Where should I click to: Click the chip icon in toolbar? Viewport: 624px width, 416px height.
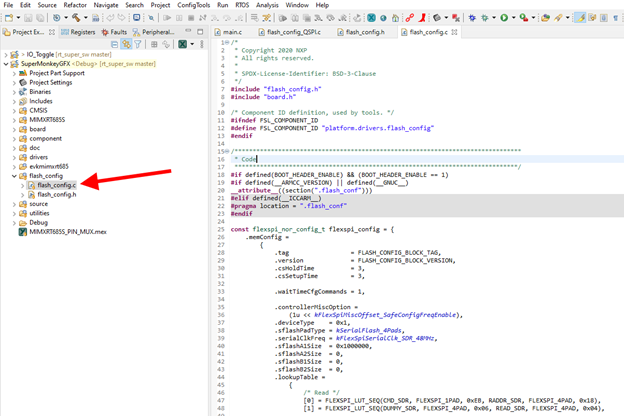point(437,18)
